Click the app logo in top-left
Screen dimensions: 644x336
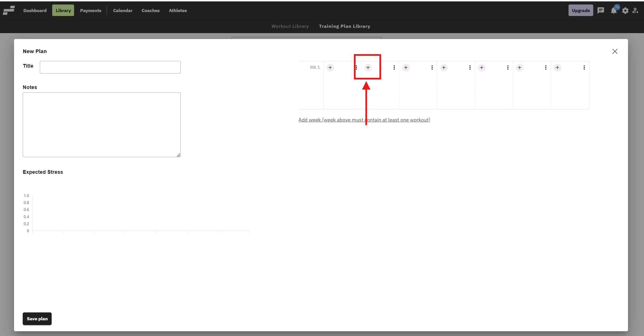tap(9, 10)
